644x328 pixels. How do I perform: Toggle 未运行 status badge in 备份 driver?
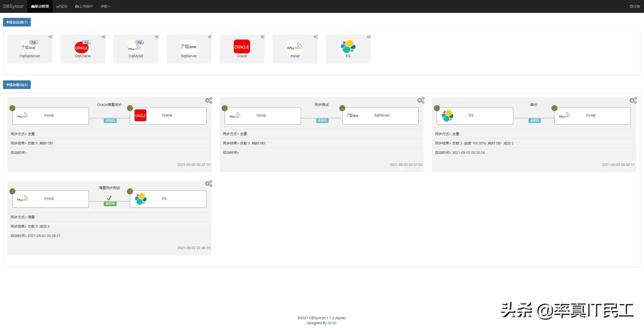[534, 121]
